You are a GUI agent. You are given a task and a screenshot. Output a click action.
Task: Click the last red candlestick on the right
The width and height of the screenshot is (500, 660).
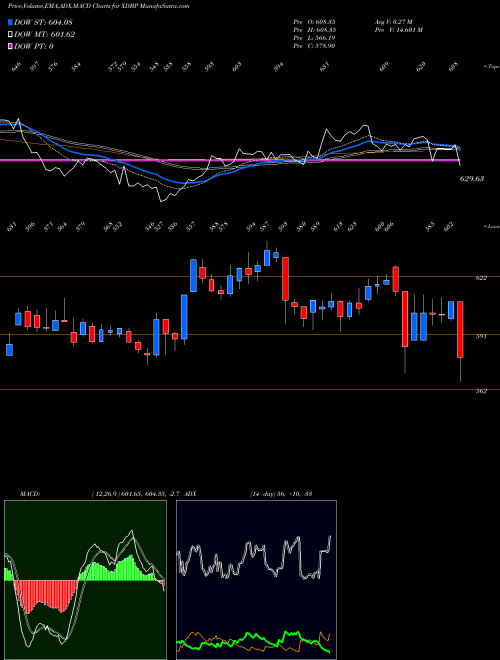pyautogui.click(x=460, y=330)
